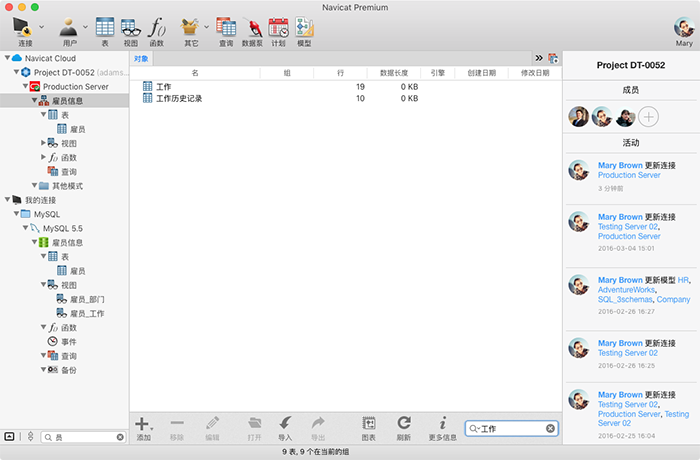Viewport: 700px width, 460px height.
Task: Select the 备份 (Backup) tree item
Action: tap(62, 370)
